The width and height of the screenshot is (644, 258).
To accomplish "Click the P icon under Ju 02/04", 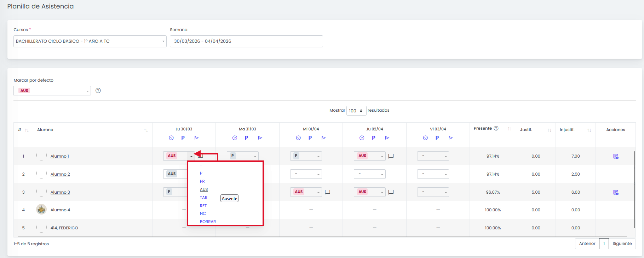I will 374,138.
